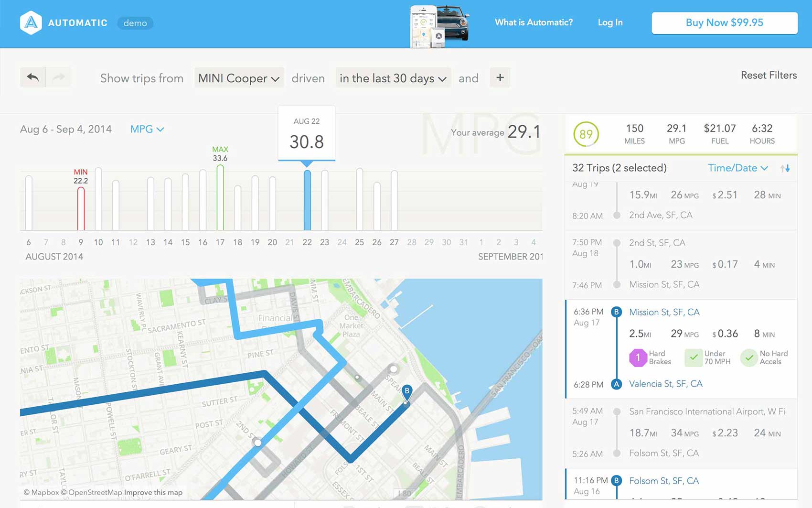Open the MINI Cooper vehicle dropdown
Viewport: 812px width, 508px height.
pyautogui.click(x=238, y=78)
